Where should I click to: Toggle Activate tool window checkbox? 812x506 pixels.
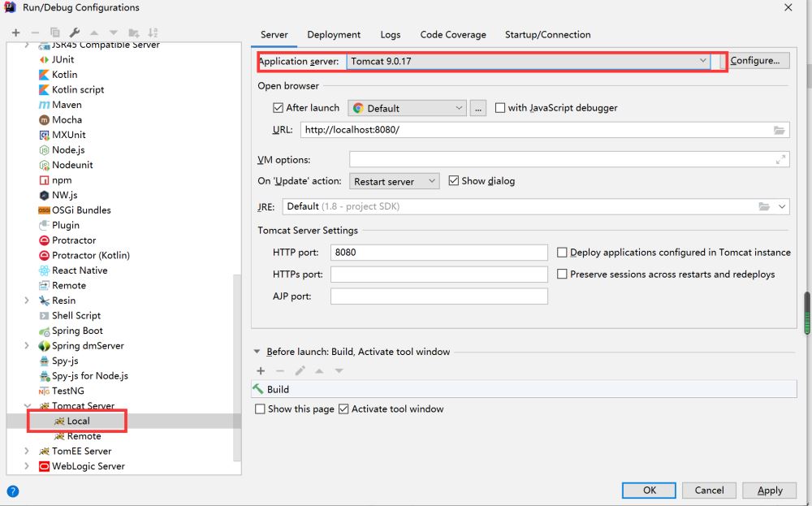click(x=343, y=409)
